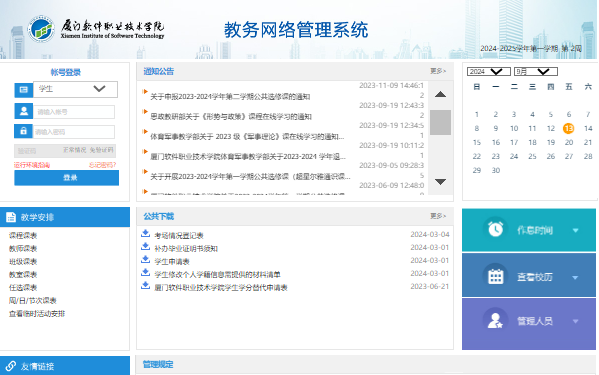The image size is (599, 375).
Task: Click download icon beside 学分替代申请表
Action: tap(145, 285)
